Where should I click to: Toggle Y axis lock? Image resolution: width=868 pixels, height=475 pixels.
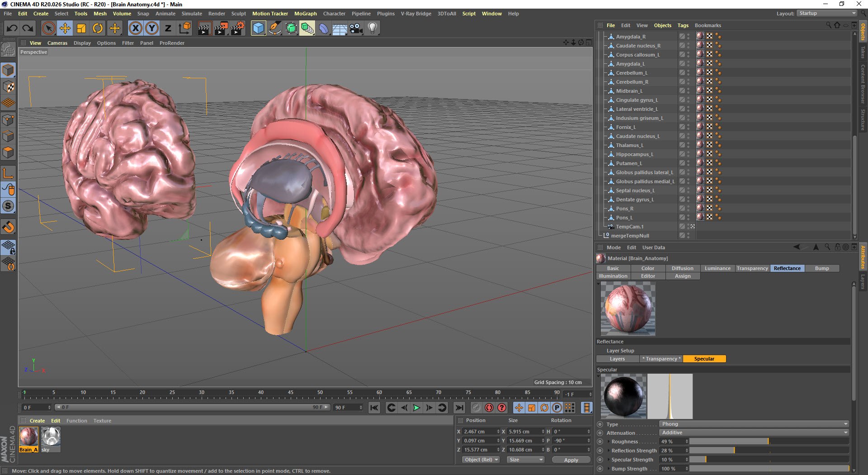(152, 28)
